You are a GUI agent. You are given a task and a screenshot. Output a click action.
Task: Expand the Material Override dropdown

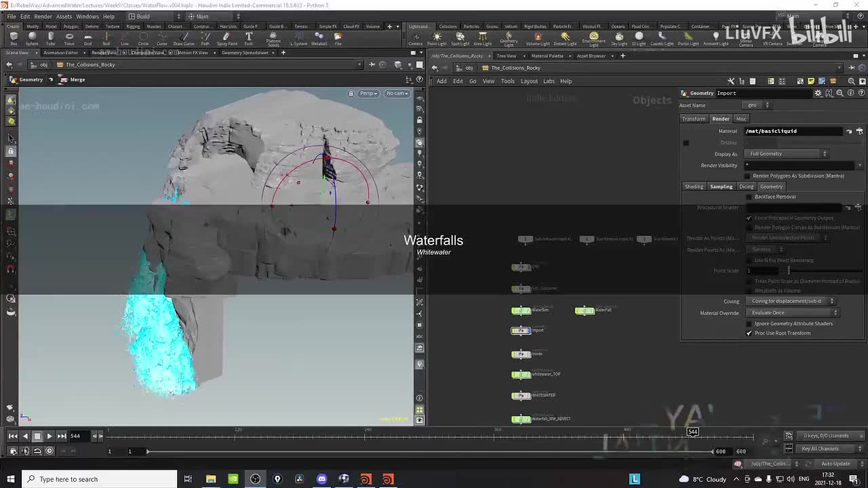(792, 313)
